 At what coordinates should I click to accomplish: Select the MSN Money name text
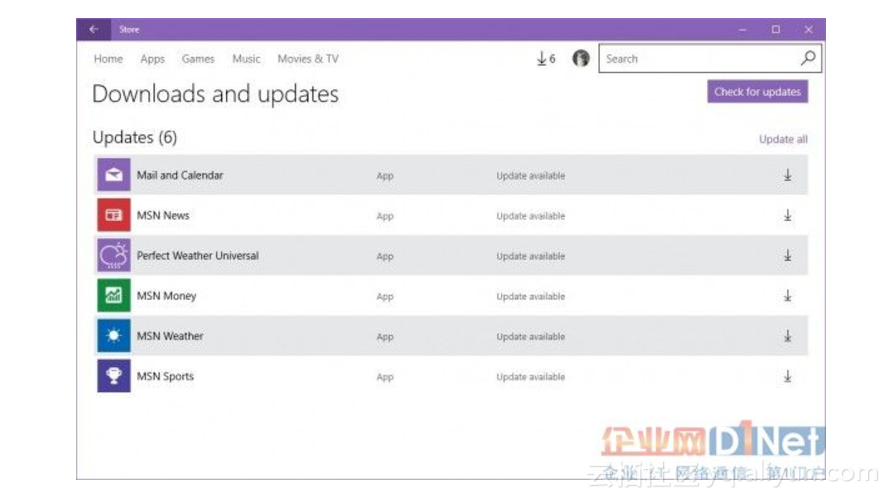pos(166,296)
